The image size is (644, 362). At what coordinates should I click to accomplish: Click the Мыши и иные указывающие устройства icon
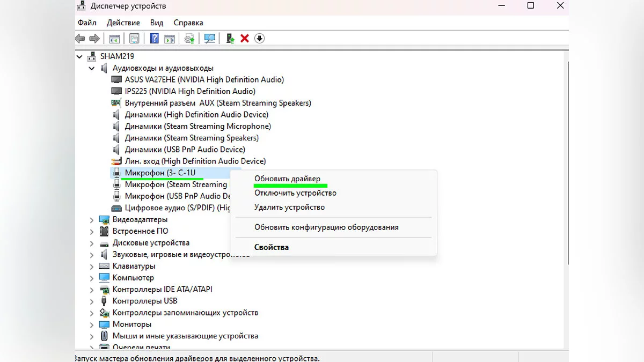coord(105,336)
